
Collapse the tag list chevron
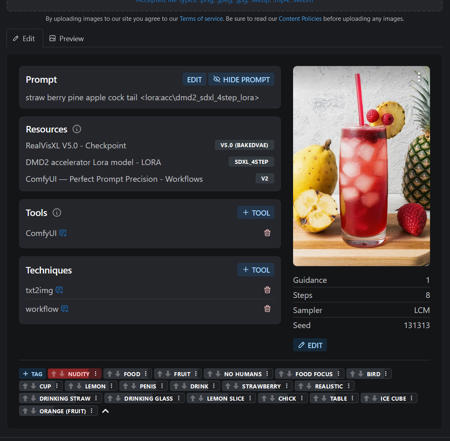pos(105,411)
